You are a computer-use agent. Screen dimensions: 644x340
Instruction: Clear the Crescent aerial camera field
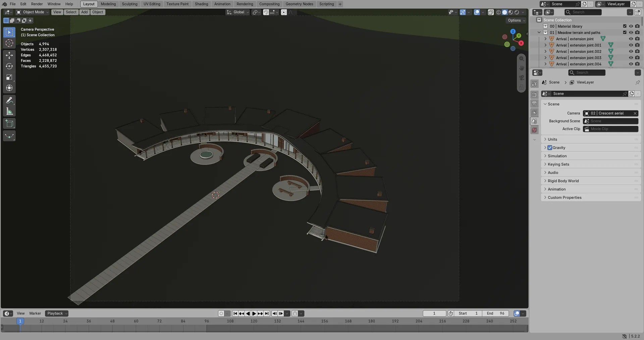[635, 113]
